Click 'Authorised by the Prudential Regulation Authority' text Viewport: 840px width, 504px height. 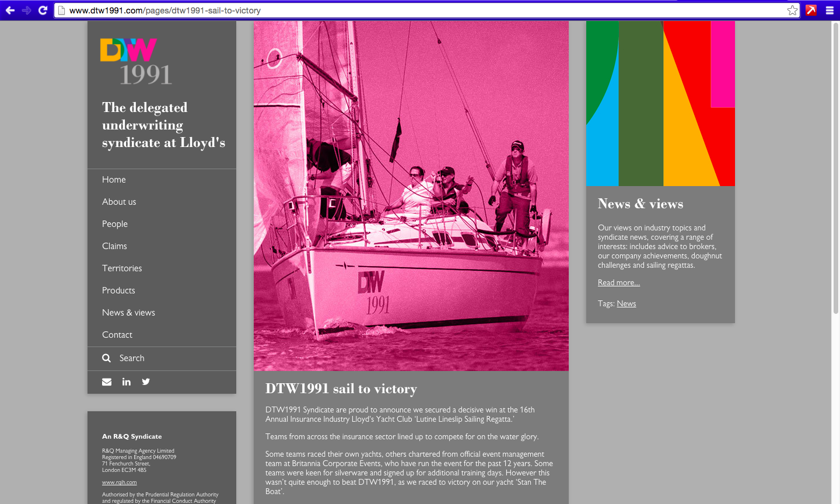pyautogui.click(x=160, y=495)
